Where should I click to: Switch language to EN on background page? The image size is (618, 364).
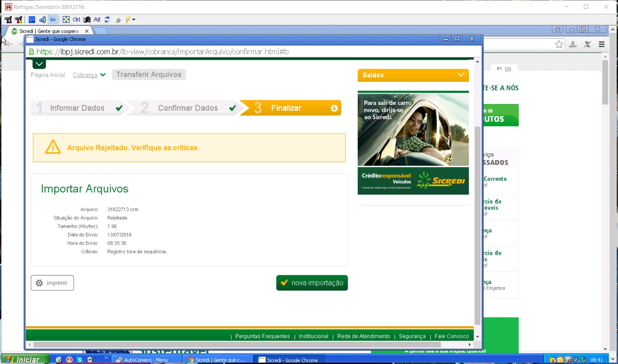[x=508, y=69]
